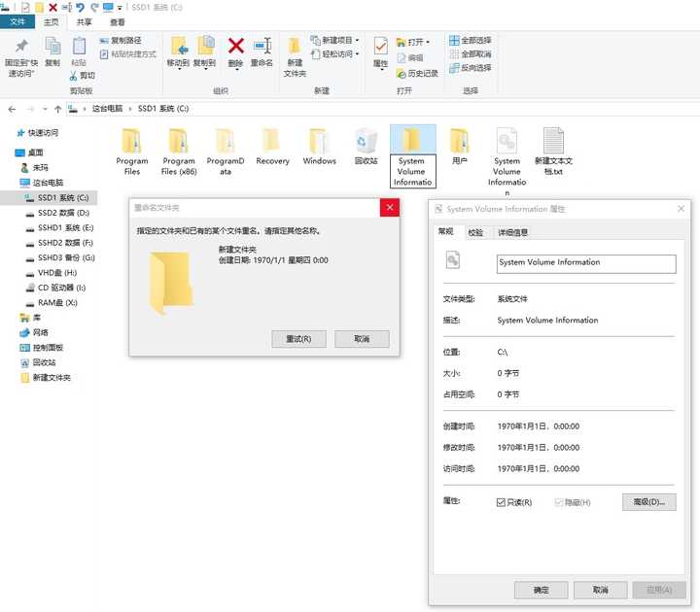The image size is (700, 612).
Task: Click Select all (全部选择) in ribbon
Action: click(x=471, y=41)
